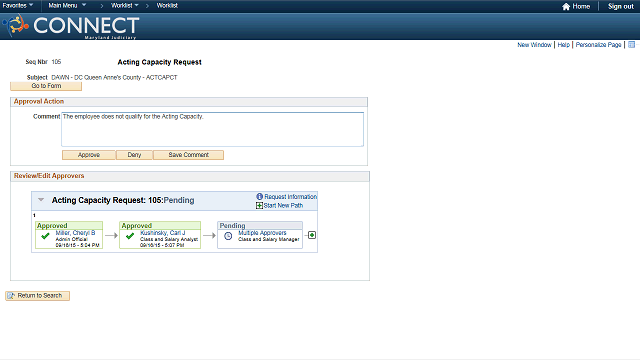This screenshot has height=360, width=640.
Task: Open the Help link
Action: coord(564,44)
